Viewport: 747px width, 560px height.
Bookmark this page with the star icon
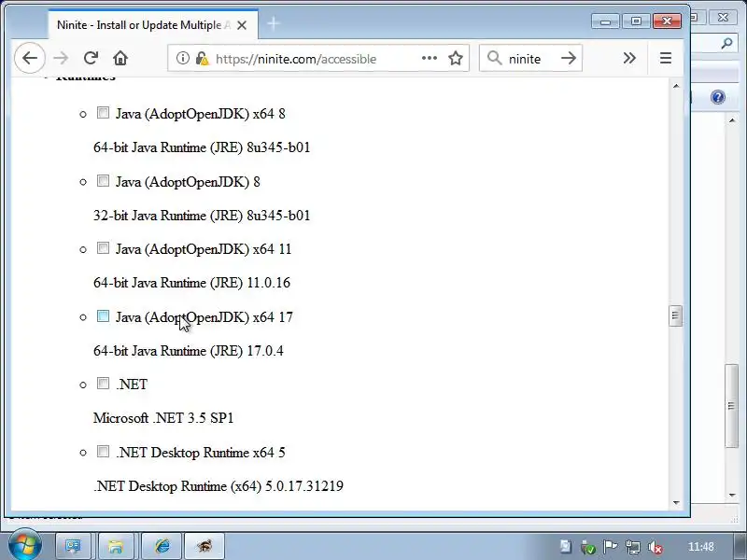pyautogui.click(x=456, y=58)
